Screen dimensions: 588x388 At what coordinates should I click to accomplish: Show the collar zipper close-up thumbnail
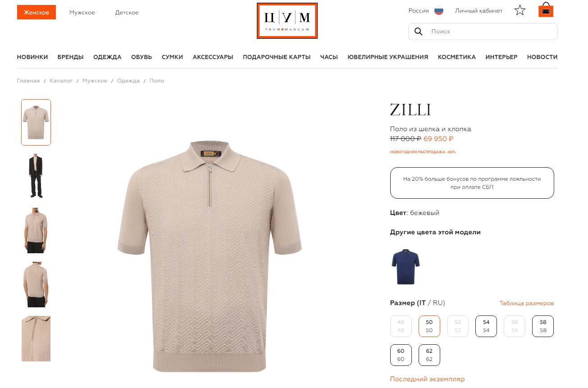[36, 338]
